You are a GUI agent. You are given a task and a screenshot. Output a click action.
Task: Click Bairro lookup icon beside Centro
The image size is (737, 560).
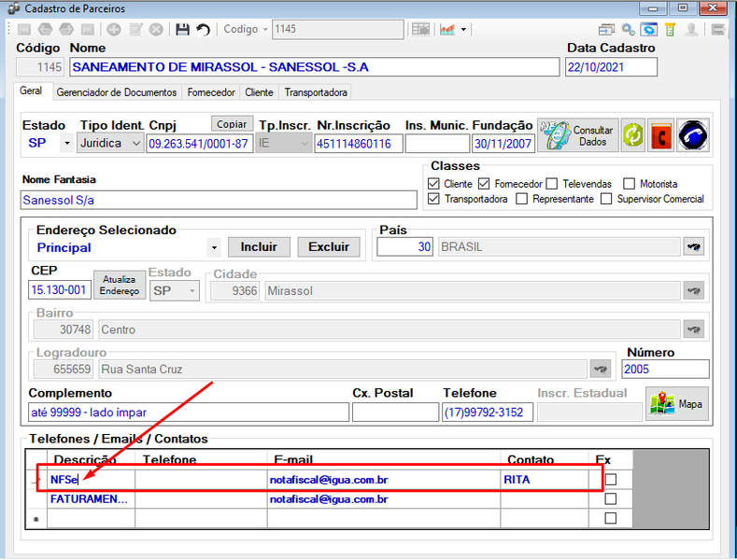pos(693,329)
